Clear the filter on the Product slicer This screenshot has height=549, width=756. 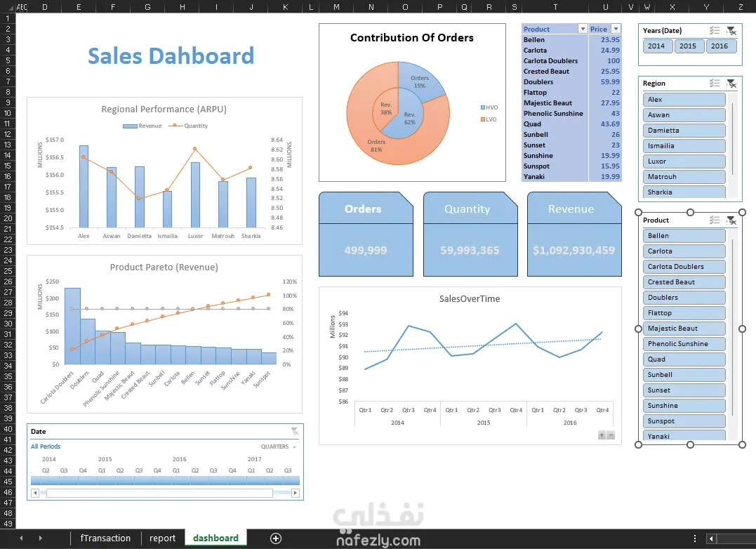point(731,220)
